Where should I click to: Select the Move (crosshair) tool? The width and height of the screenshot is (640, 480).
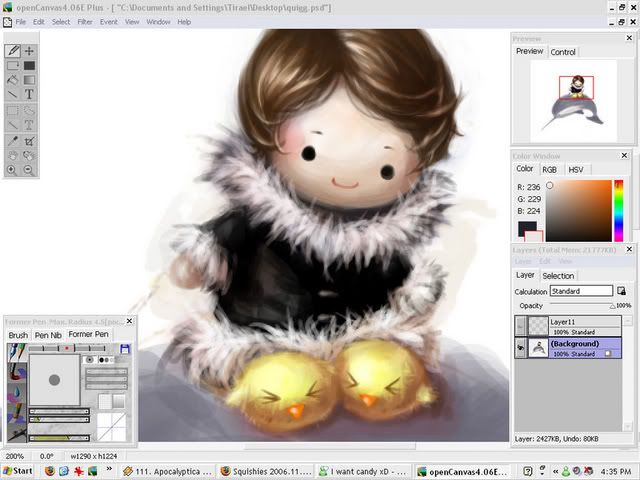pyautogui.click(x=29, y=51)
